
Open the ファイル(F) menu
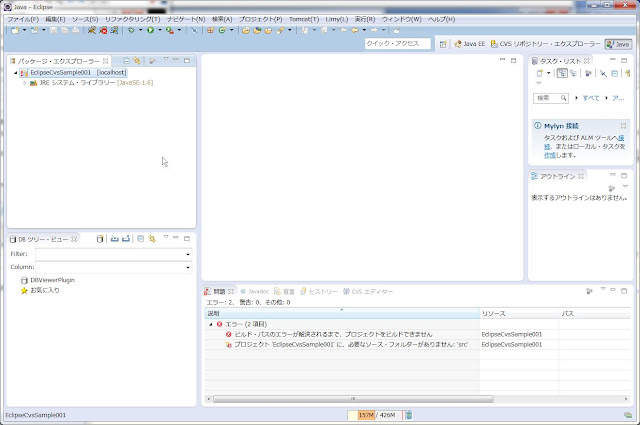pyautogui.click(x=23, y=19)
